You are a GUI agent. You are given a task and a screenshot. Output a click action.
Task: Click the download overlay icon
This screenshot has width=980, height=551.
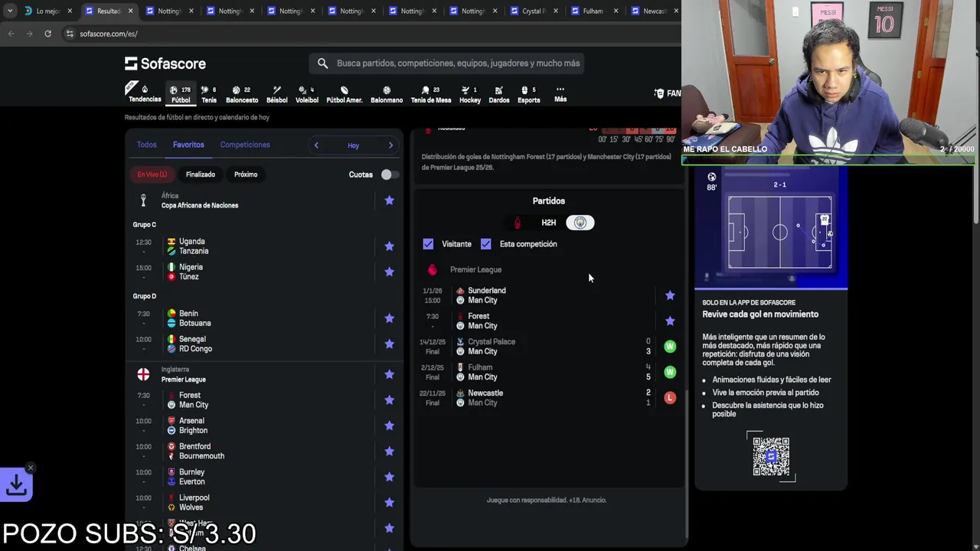(16, 485)
